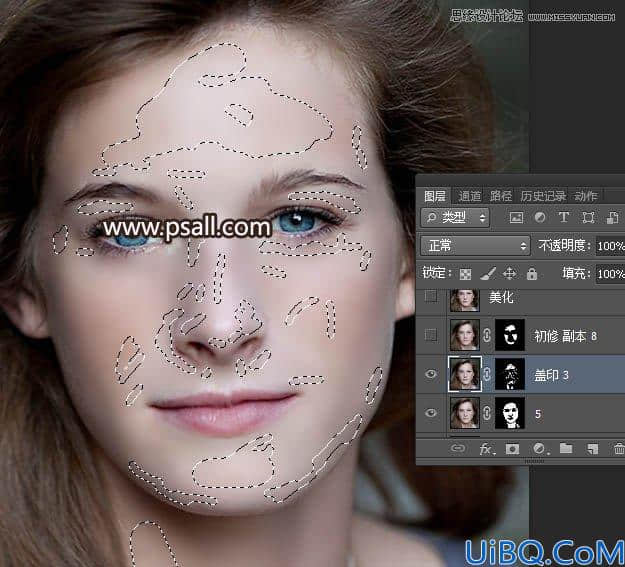
Task: Create a new layer group folder
Action: click(x=566, y=449)
